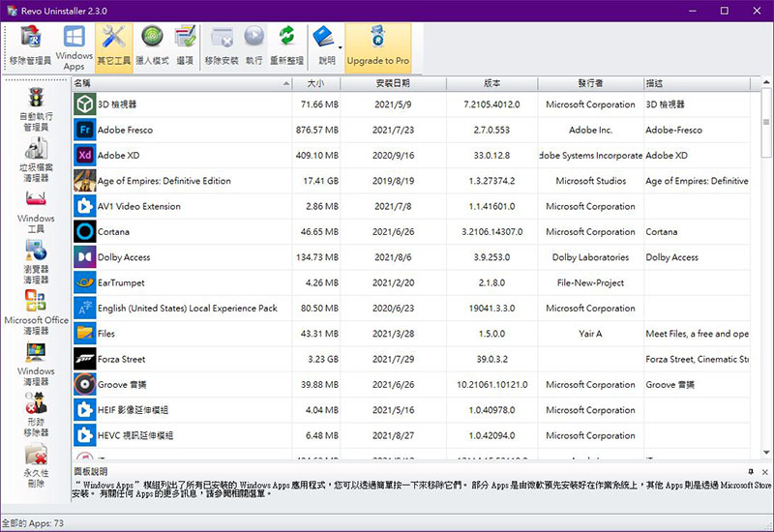Click version 3.2106.14307.0 cell
The height and width of the screenshot is (532, 774).
click(491, 231)
